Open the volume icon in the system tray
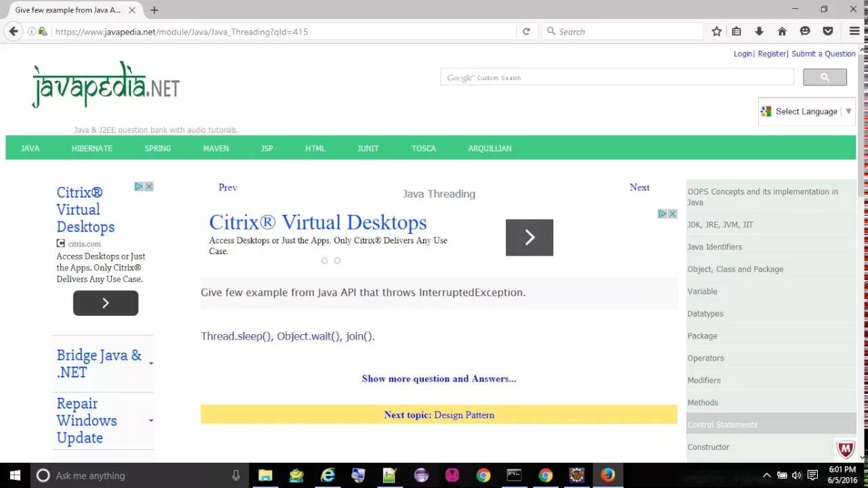The image size is (868, 488). pos(797,476)
